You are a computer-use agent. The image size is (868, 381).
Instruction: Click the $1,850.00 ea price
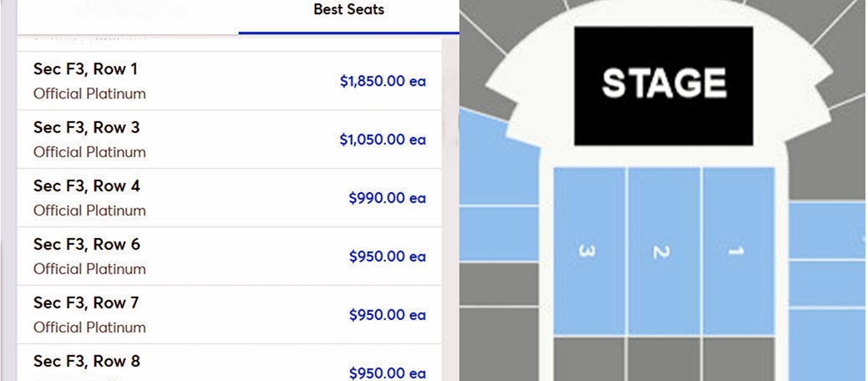383,81
